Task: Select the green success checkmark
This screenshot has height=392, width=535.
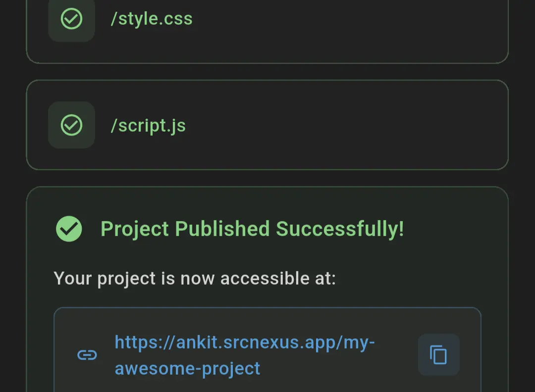Action: coord(69,229)
